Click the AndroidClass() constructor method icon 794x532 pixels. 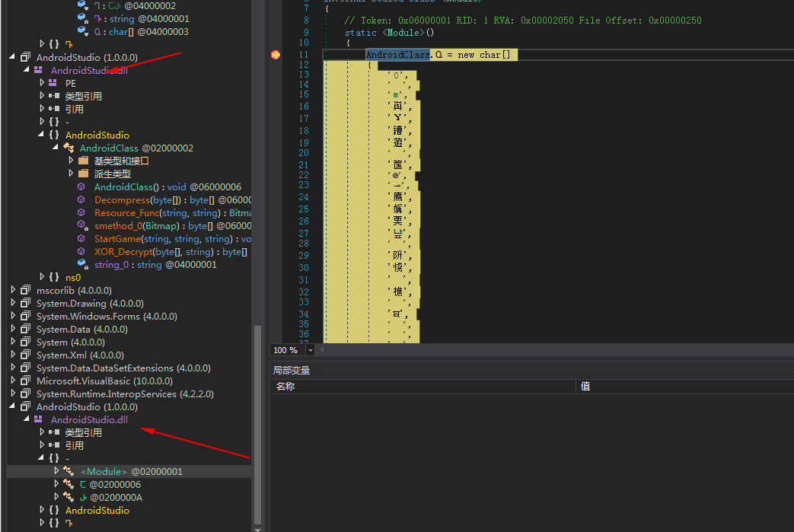pos(81,186)
